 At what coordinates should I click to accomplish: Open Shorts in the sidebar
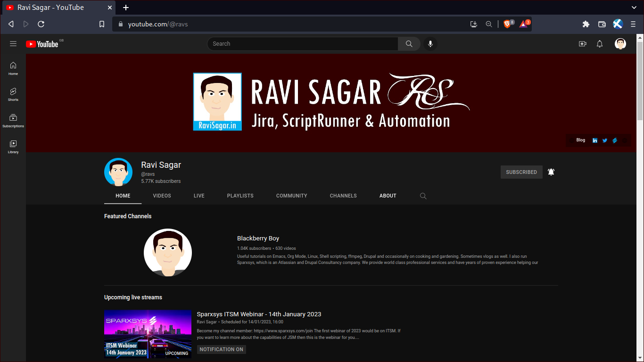(x=13, y=94)
